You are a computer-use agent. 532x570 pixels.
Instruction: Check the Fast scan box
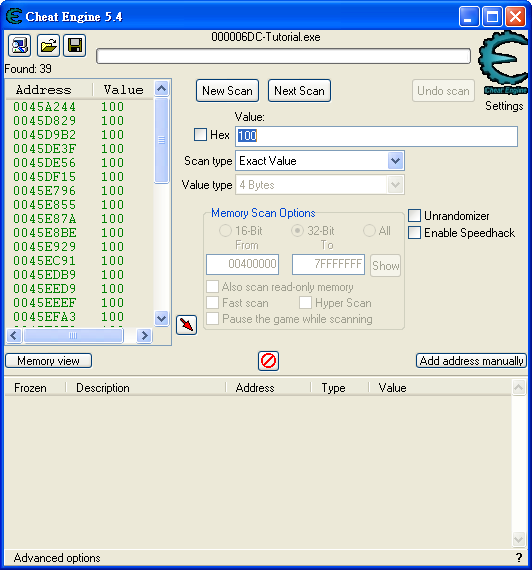pyautogui.click(x=213, y=302)
